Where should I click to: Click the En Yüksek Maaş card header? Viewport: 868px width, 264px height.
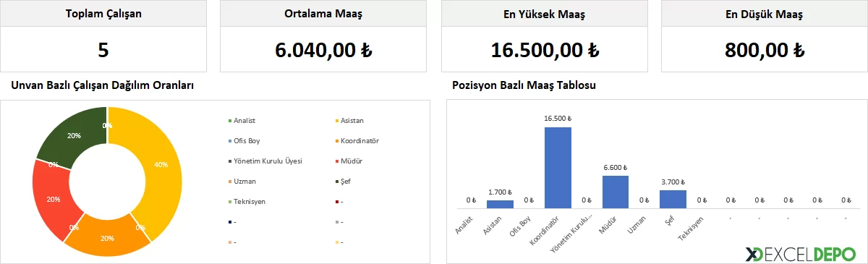[544, 14]
